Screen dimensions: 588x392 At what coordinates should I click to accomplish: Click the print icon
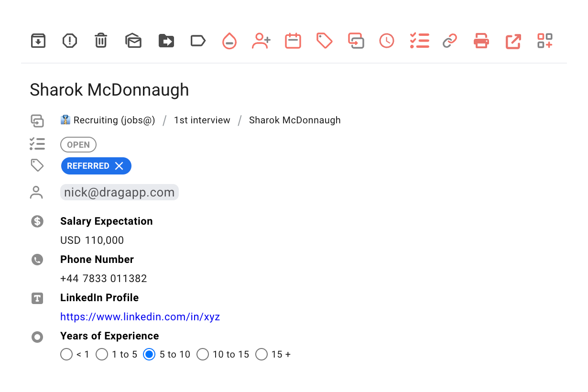481,41
